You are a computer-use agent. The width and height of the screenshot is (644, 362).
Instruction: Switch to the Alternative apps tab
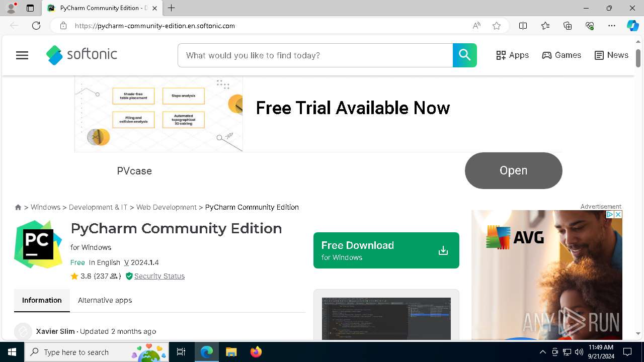tap(105, 300)
